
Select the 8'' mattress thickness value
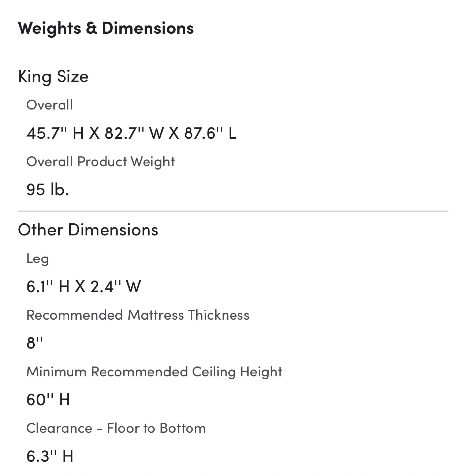[x=35, y=343]
